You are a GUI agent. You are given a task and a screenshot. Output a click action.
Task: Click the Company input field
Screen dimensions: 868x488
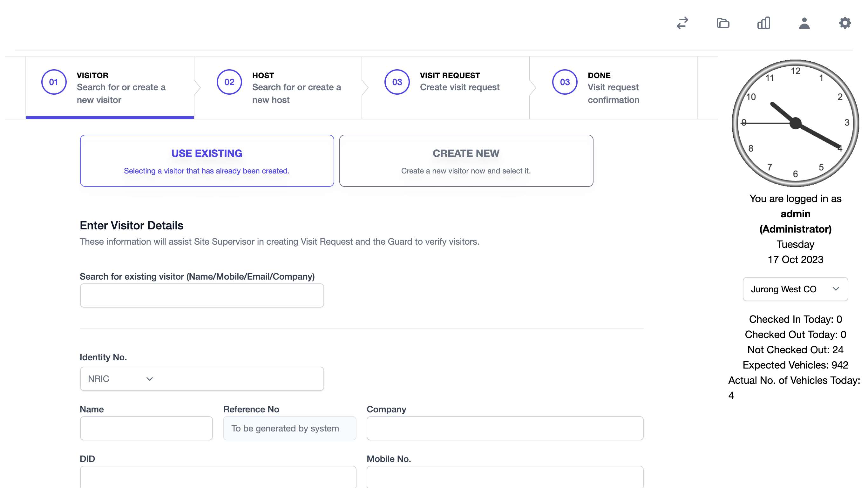point(505,428)
